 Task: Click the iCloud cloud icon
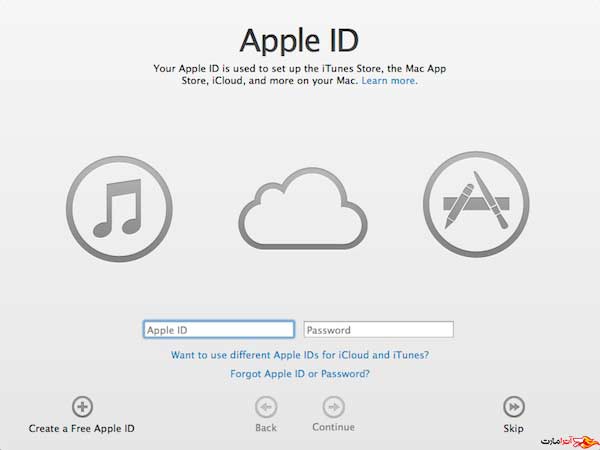[x=303, y=209]
